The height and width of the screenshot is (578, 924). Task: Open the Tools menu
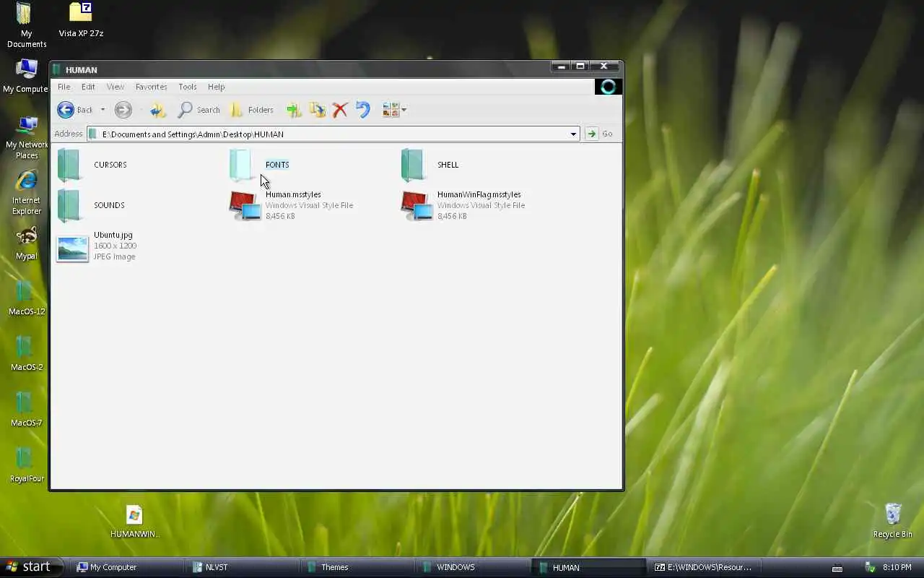click(x=188, y=87)
